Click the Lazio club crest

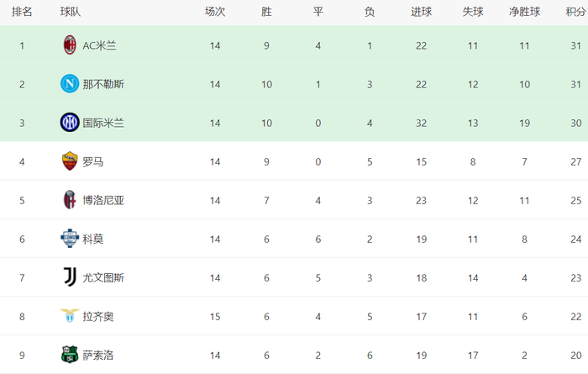tap(70, 316)
